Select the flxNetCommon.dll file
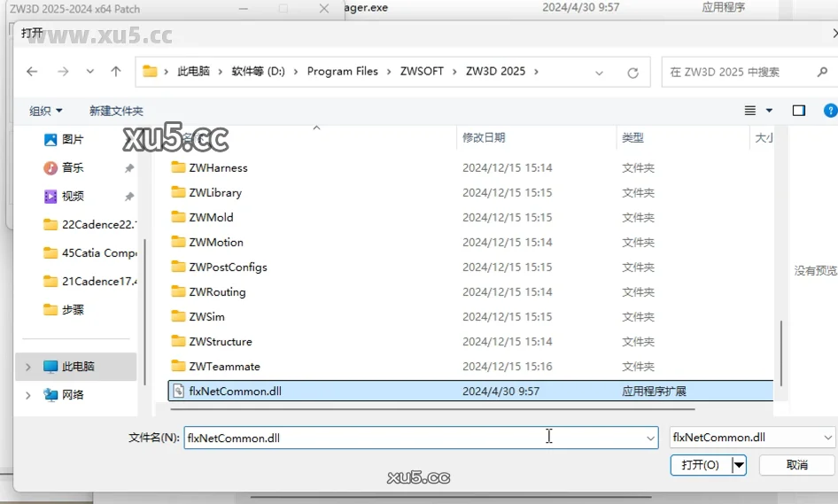838x504 pixels. tap(235, 391)
